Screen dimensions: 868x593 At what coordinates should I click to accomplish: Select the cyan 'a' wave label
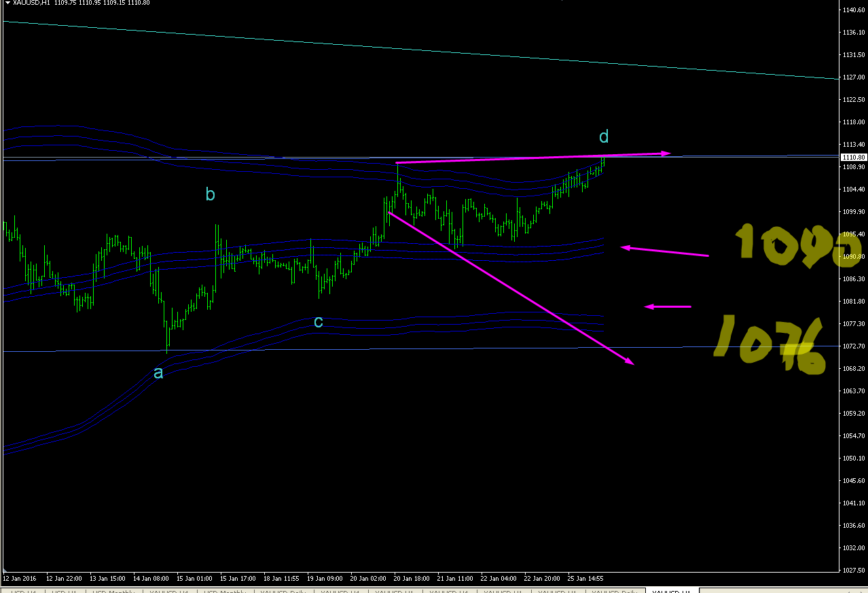[x=158, y=373]
